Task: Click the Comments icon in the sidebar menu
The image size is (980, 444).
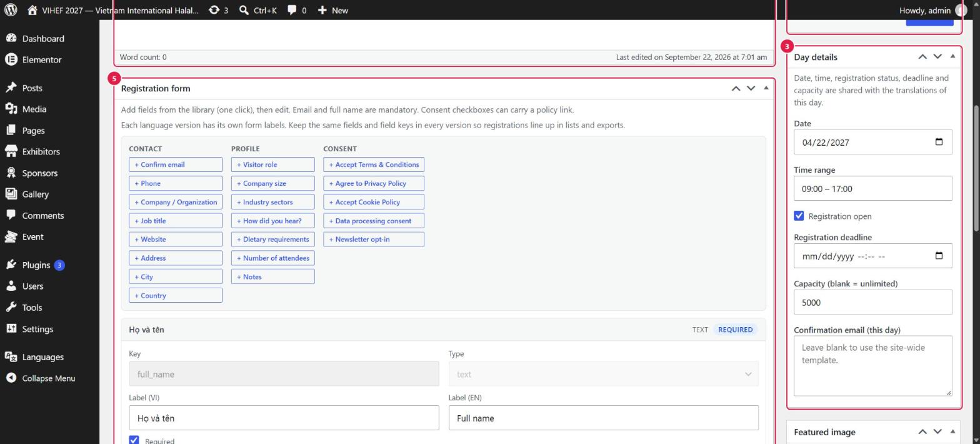Action: pyautogui.click(x=11, y=215)
